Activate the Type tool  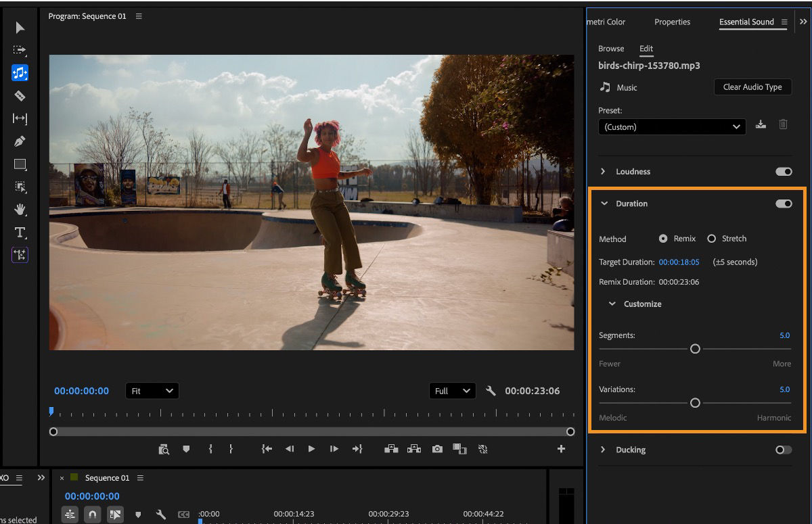tap(20, 233)
